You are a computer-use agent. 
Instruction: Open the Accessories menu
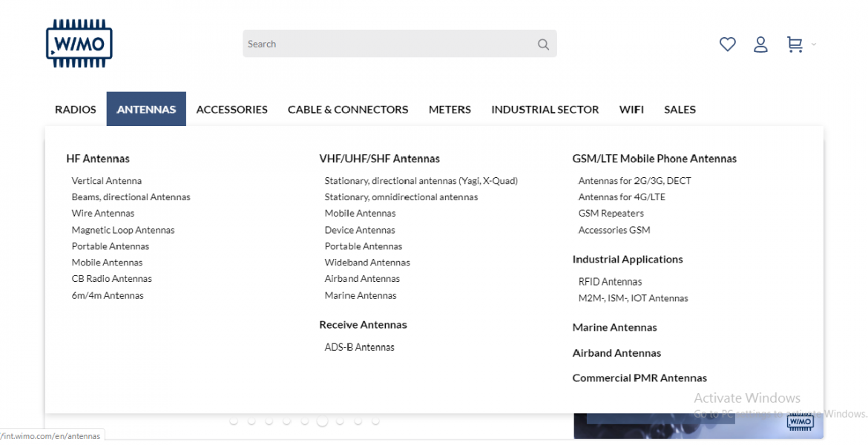tap(231, 109)
